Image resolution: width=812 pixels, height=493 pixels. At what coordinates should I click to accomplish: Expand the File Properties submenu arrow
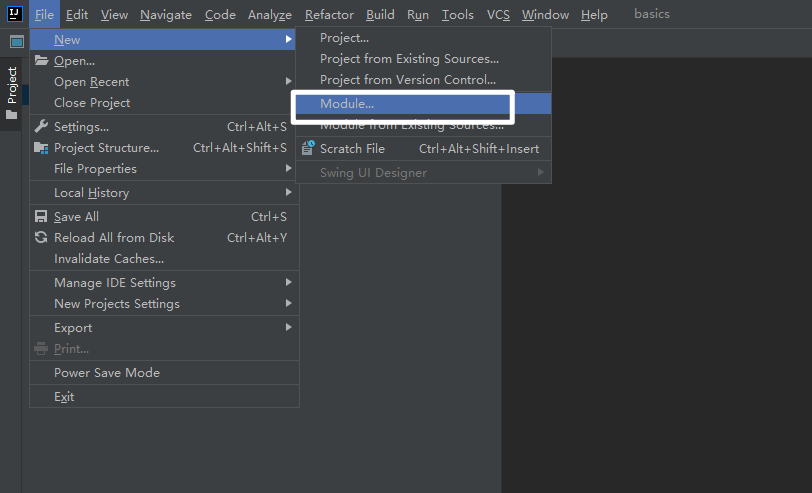click(288, 168)
